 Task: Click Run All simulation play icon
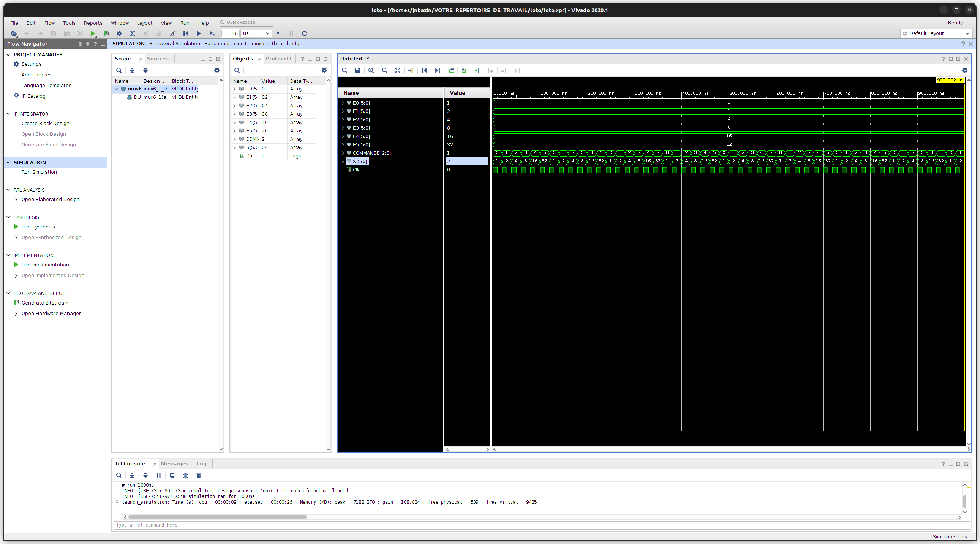point(199,33)
